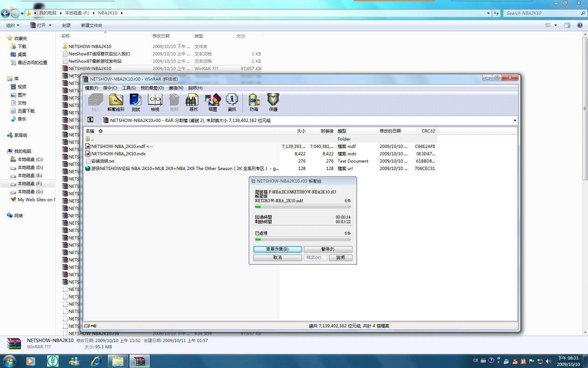588x368 pixels.
Task: Click the 已處理 total progress bar
Action: coord(302,239)
